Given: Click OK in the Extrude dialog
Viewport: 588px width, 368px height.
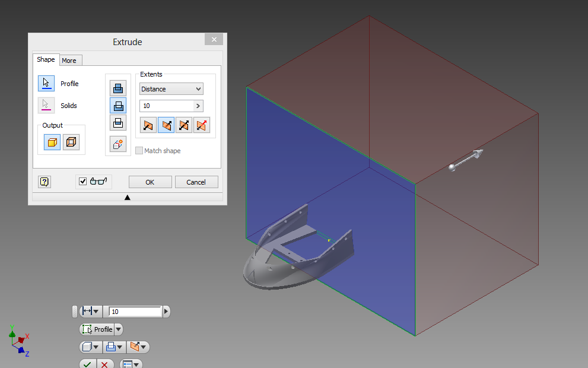Looking at the screenshot, I should point(150,182).
